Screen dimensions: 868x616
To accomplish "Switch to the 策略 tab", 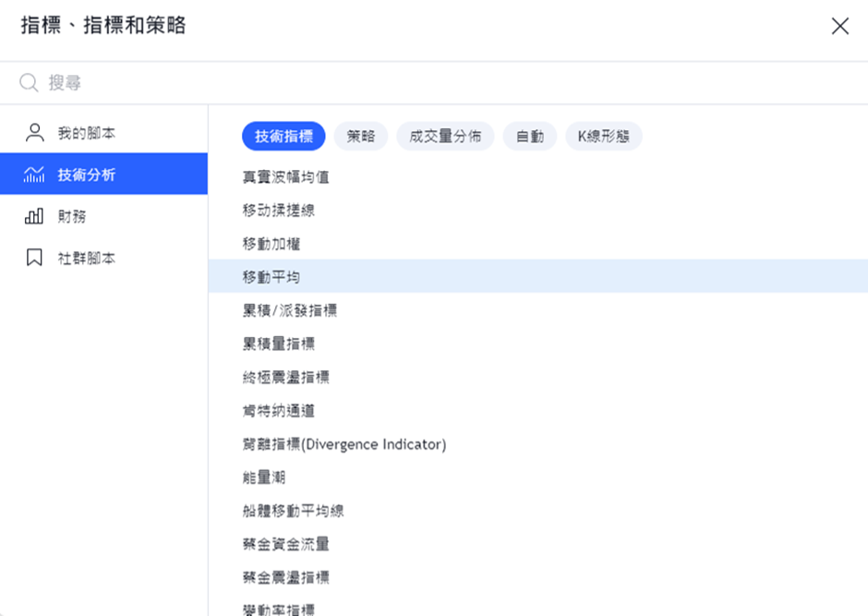I will point(361,136).
